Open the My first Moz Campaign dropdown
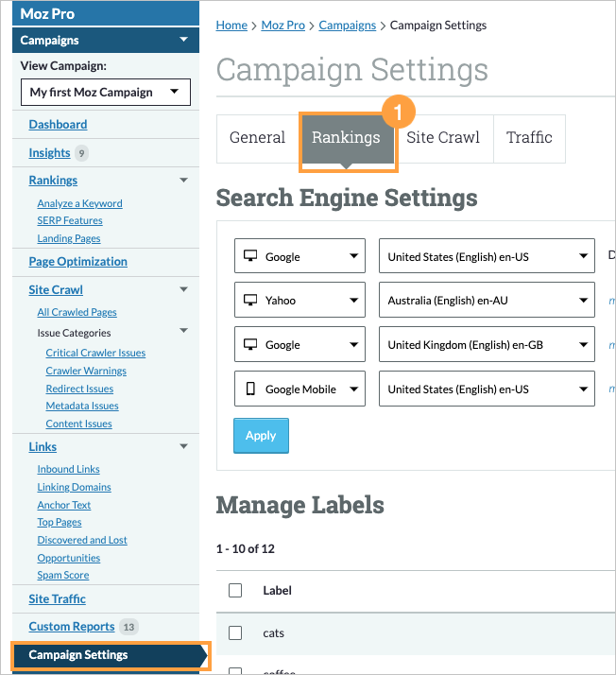The height and width of the screenshot is (675, 616). click(105, 93)
